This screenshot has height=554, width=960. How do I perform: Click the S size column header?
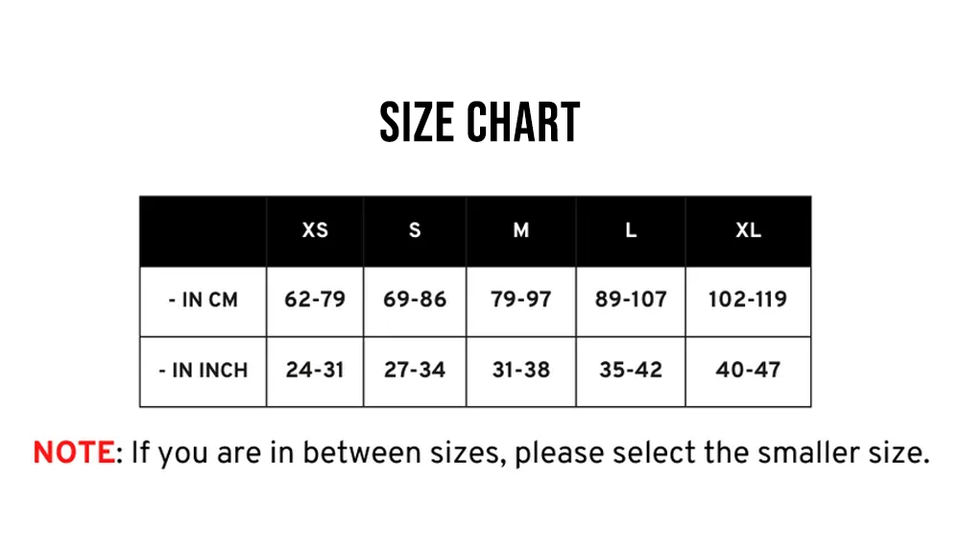point(415,231)
